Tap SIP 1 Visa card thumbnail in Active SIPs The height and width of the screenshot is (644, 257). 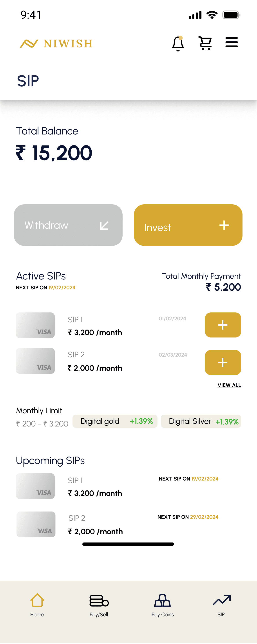coord(35,325)
